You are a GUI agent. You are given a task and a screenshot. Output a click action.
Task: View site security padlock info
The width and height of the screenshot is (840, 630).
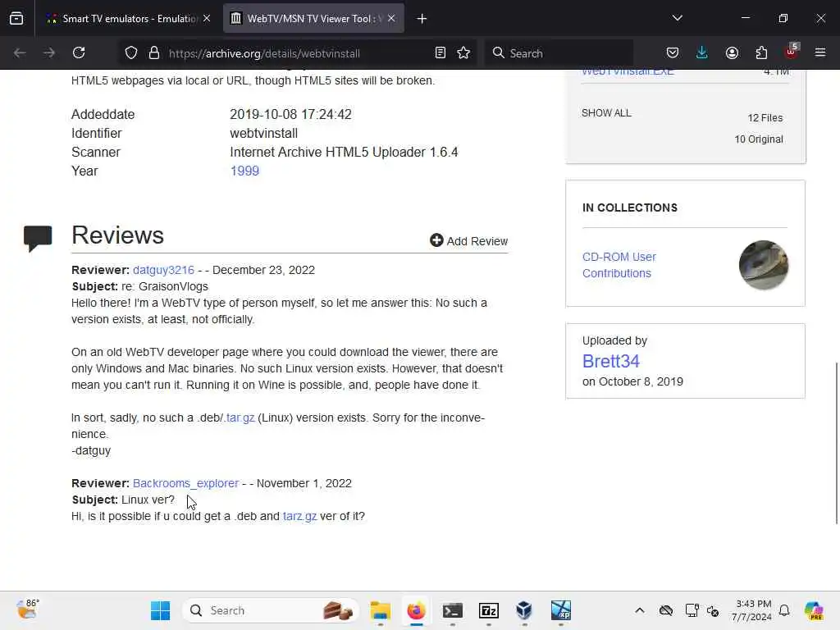(154, 53)
